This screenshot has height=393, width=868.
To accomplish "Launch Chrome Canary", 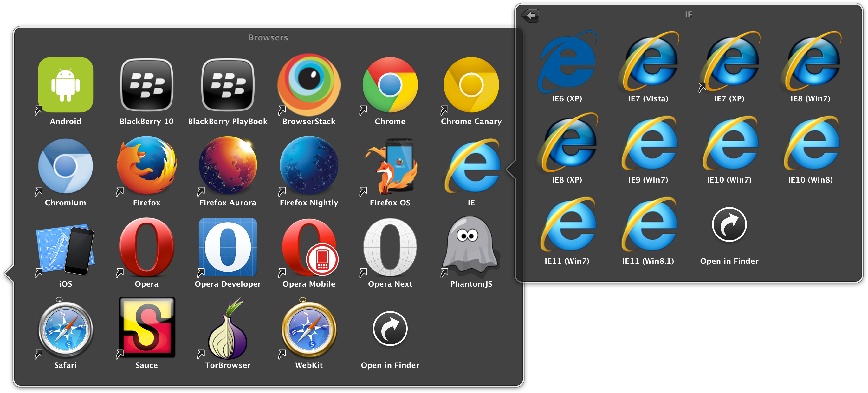I will point(471,85).
